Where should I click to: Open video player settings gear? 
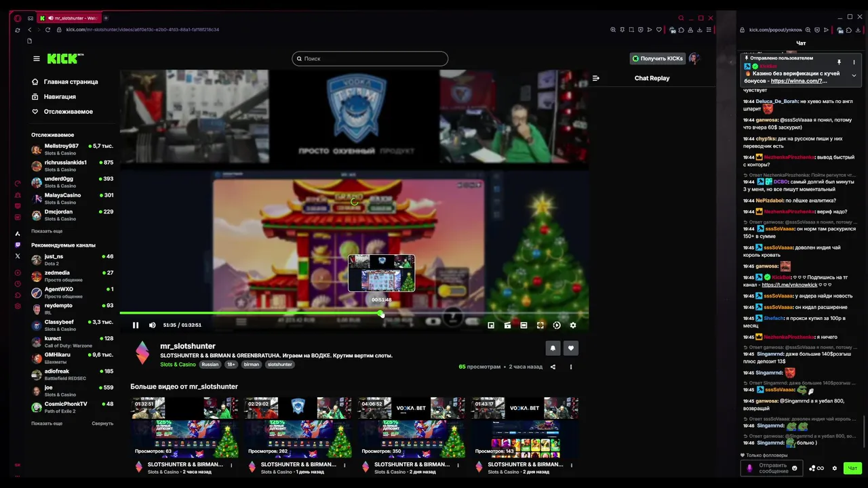tap(573, 325)
